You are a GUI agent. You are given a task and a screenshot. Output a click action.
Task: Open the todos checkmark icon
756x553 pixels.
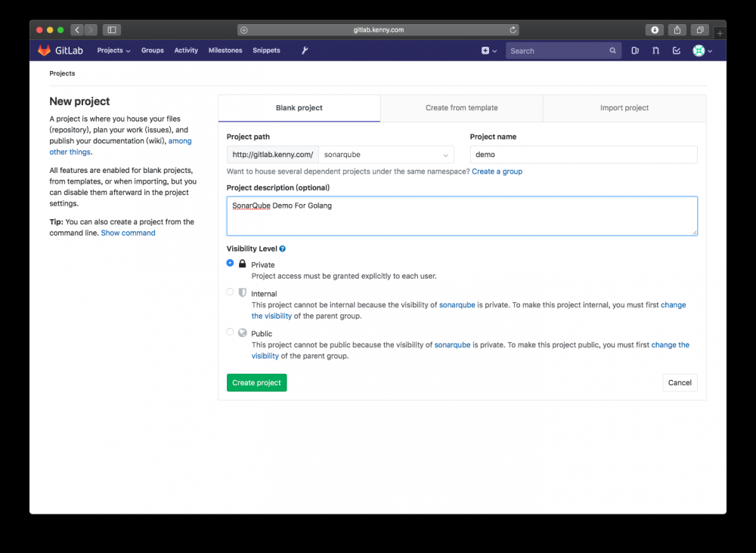tap(677, 51)
